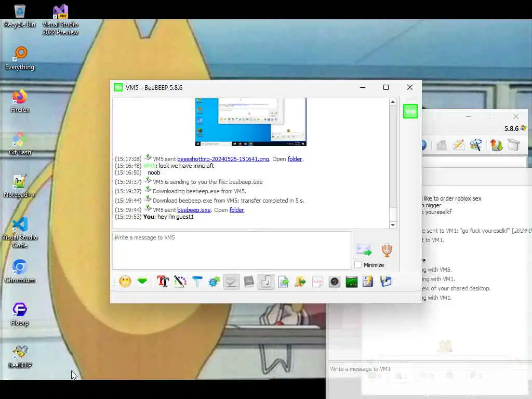Click tools icon in background BeeBEEP window
Image resolution: width=532 pixels, height=399 pixels.
point(476,145)
